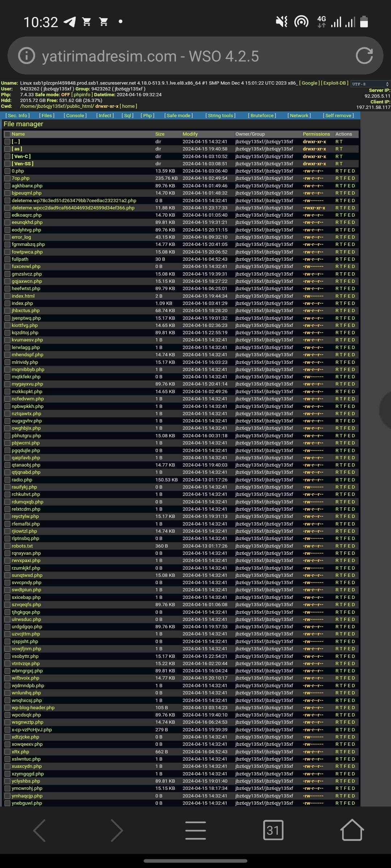Click the T action for index.php
The image size is (391, 868).
click(341, 303)
